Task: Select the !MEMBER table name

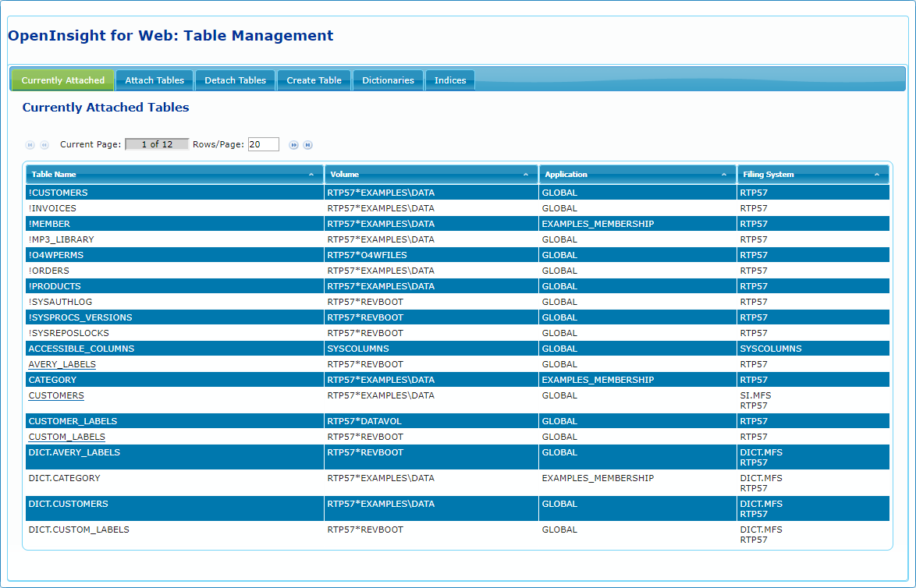Action: pyautogui.click(x=49, y=225)
